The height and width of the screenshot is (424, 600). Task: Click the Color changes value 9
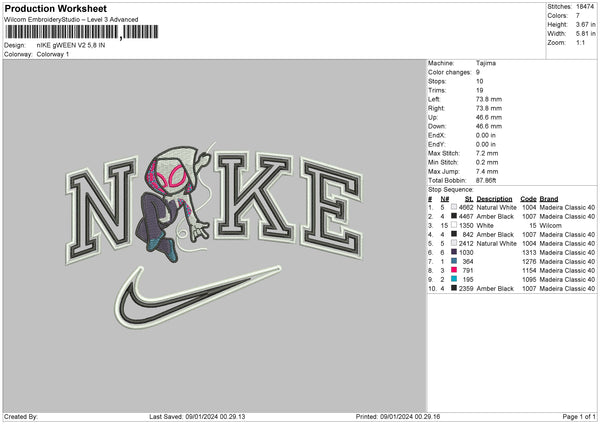478,72
